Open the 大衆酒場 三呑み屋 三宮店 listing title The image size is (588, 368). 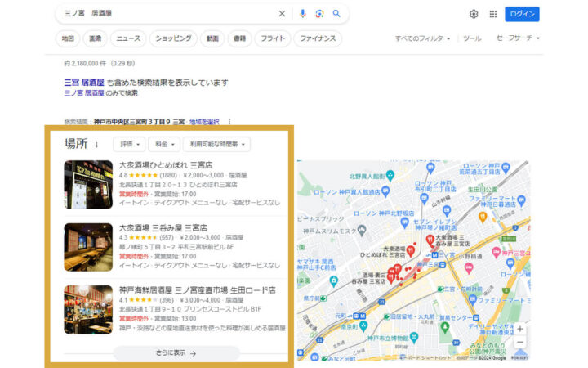click(x=163, y=227)
